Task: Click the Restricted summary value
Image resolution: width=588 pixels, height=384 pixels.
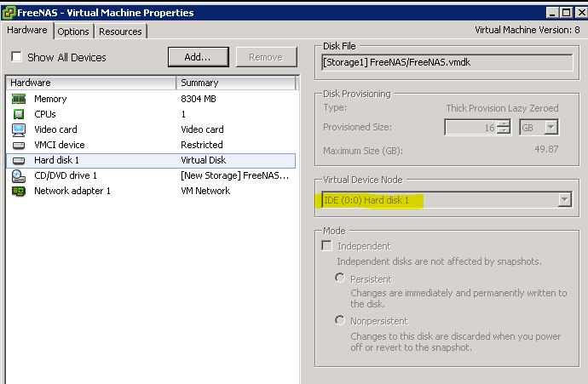Action: [x=202, y=145]
